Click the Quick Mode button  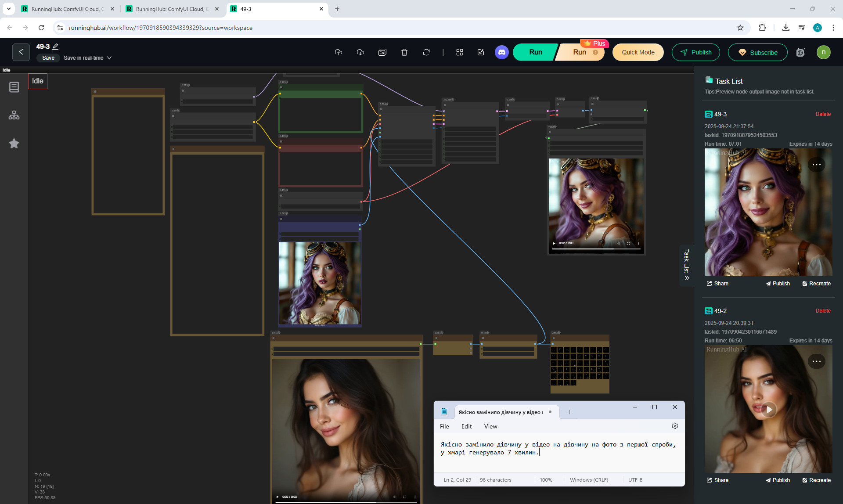(638, 52)
